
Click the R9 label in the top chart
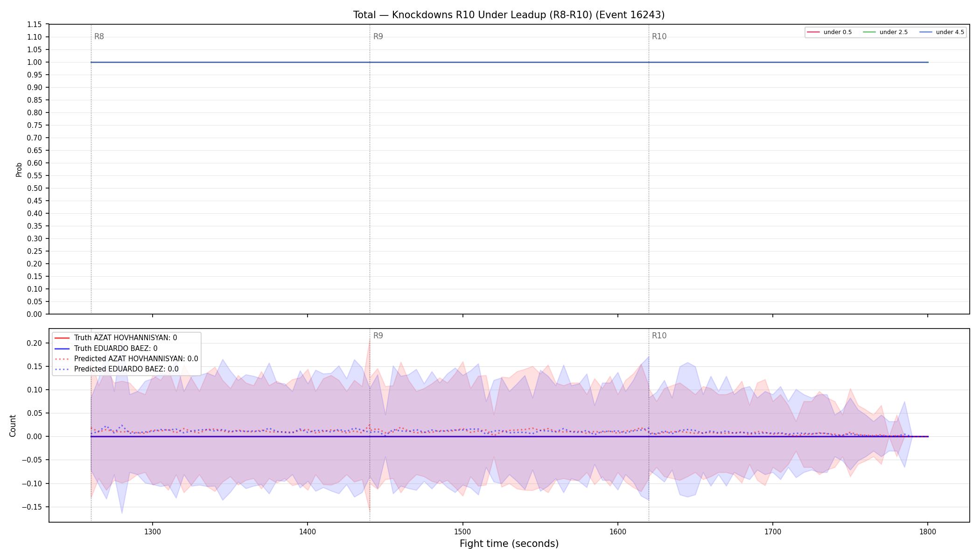coord(378,36)
